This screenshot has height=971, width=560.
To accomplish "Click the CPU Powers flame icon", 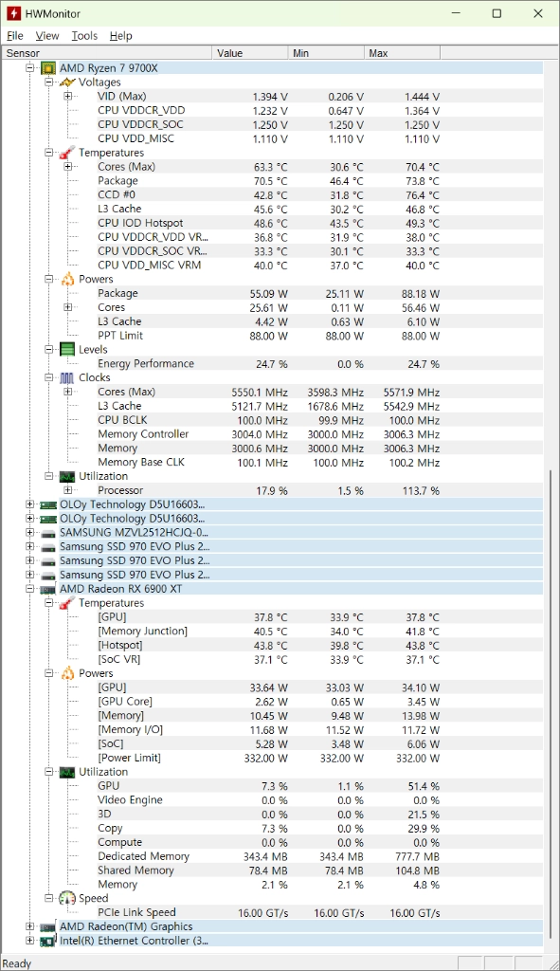I will [x=67, y=280].
